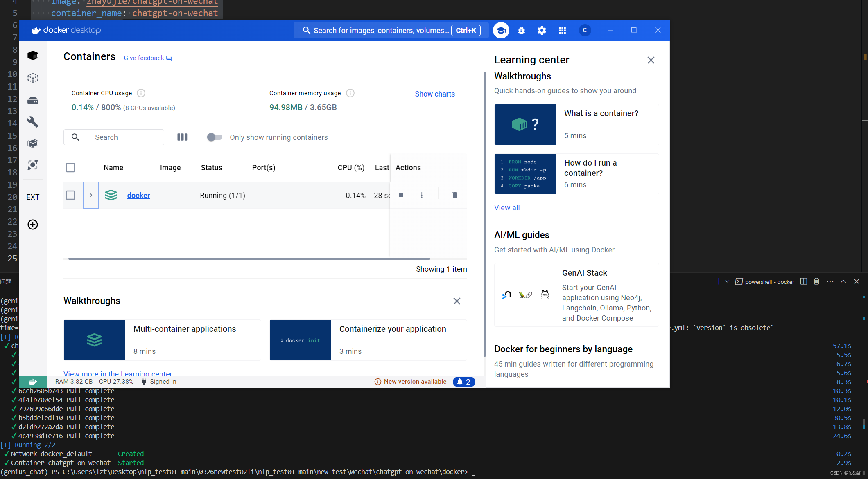Sort by the CPU (%) column header
The width and height of the screenshot is (868, 479).
pyautogui.click(x=351, y=168)
